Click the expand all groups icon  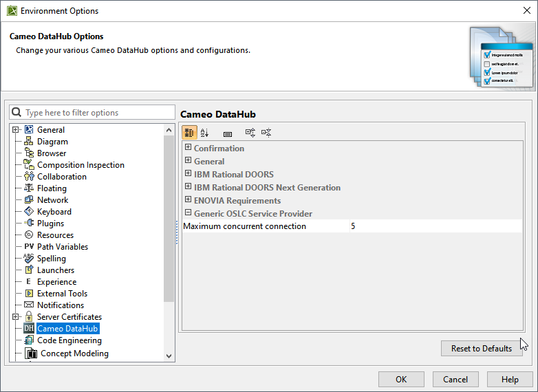tap(250, 133)
